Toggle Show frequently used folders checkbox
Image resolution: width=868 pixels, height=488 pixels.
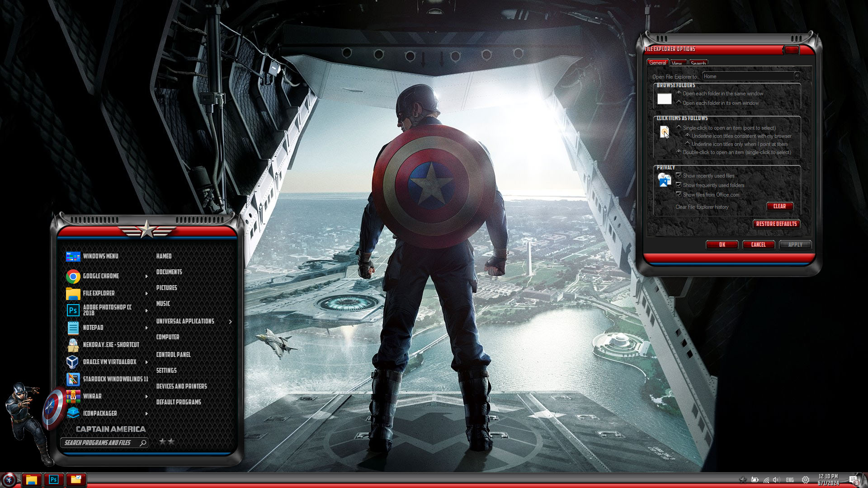point(679,185)
